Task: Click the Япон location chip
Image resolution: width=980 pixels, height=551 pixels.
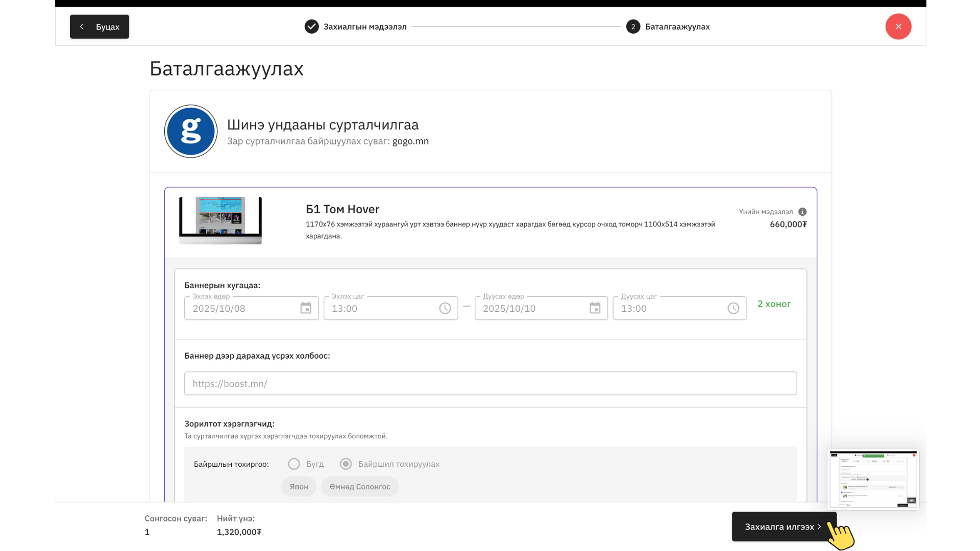Action: (299, 487)
